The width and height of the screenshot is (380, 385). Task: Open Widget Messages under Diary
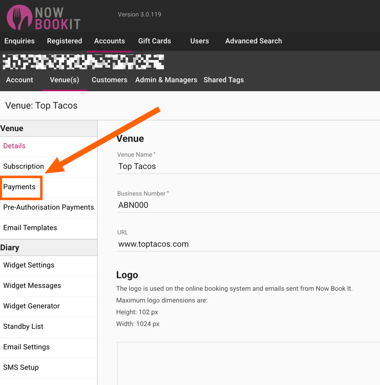point(48,286)
